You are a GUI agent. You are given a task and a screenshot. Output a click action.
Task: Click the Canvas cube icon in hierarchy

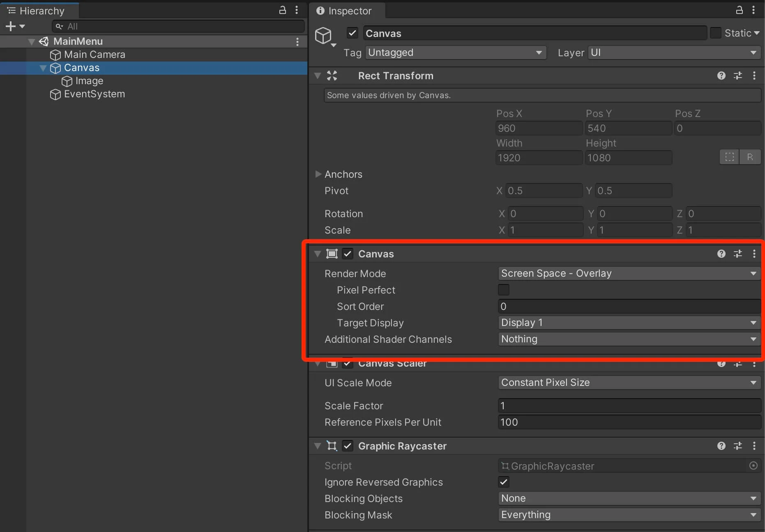[x=55, y=68]
